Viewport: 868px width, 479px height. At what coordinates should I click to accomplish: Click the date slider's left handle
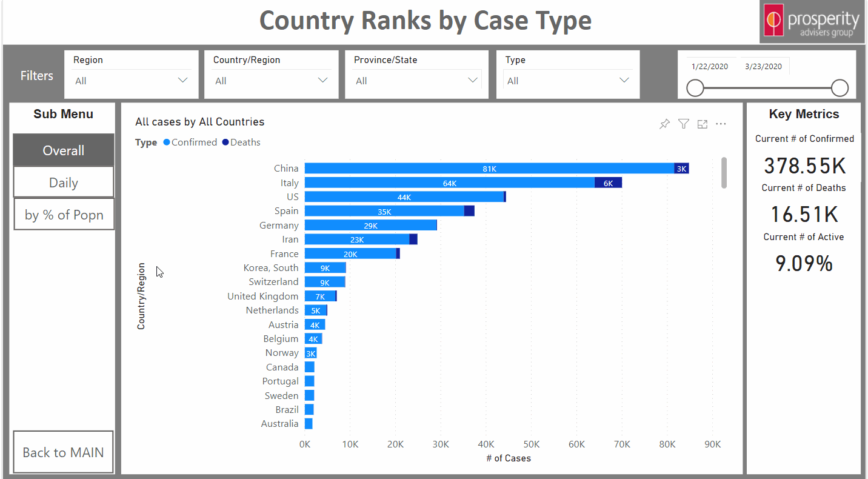coord(695,89)
